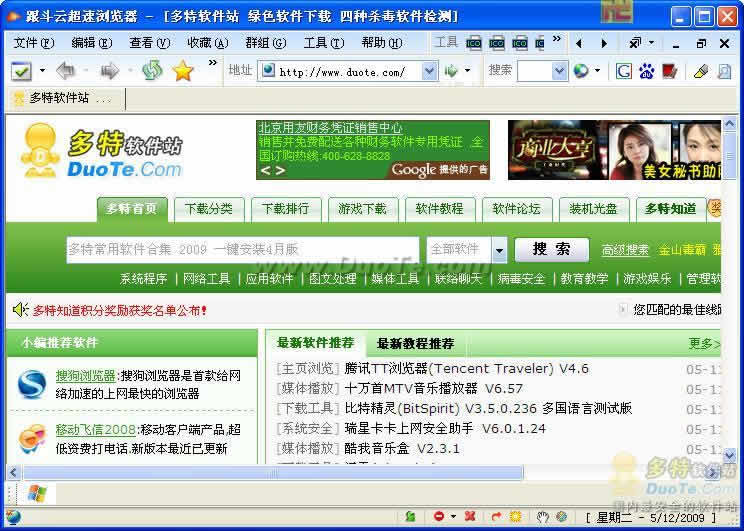This screenshot has width=744, height=531.
Task: Open the 查看(V) menu
Action: tap(149, 43)
